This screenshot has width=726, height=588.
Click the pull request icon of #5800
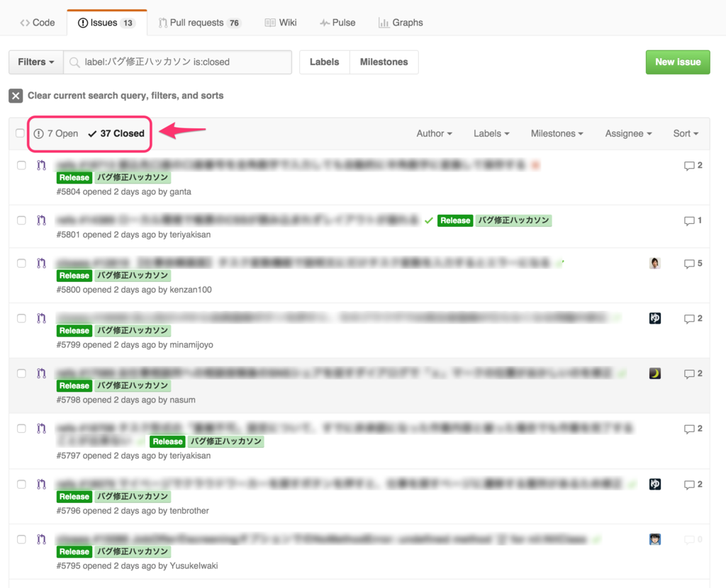[x=42, y=264]
